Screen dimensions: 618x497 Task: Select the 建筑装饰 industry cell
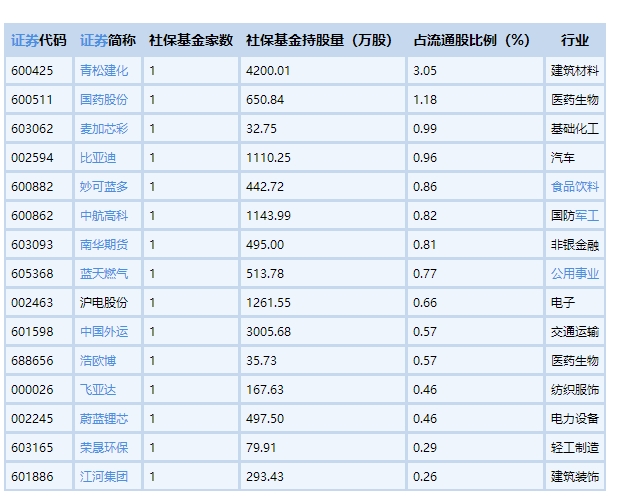pos(575,477)
